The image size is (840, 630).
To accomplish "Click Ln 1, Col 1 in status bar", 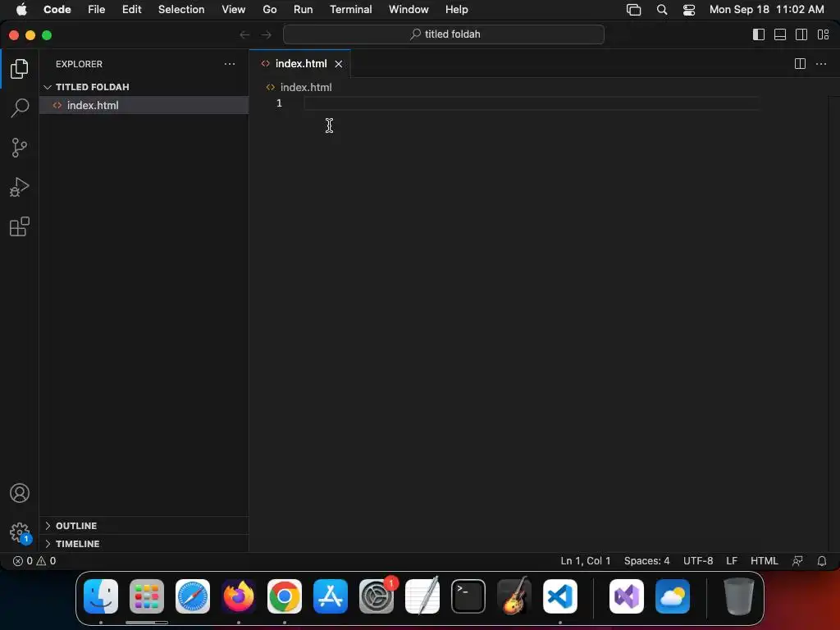I will [585, 561].
